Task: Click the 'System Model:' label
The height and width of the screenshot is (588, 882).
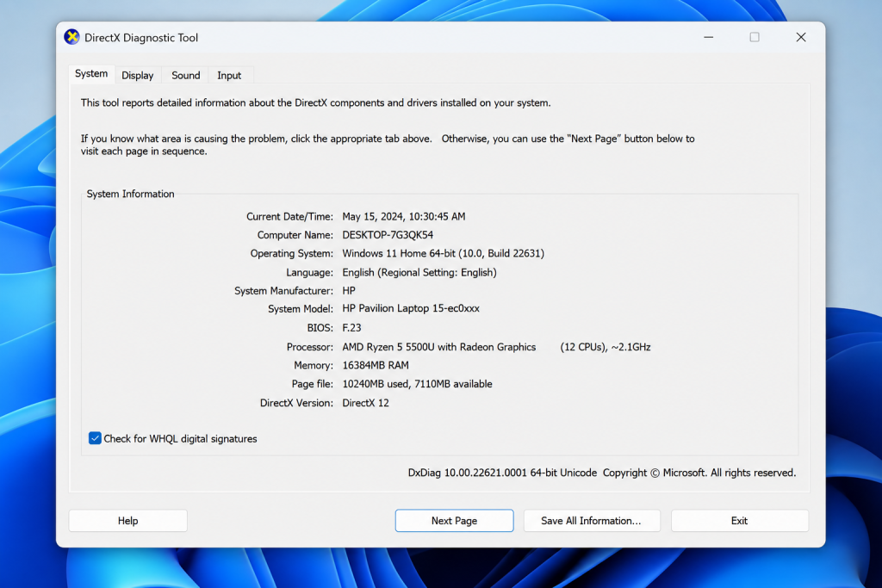Action: tap(301, 308)
